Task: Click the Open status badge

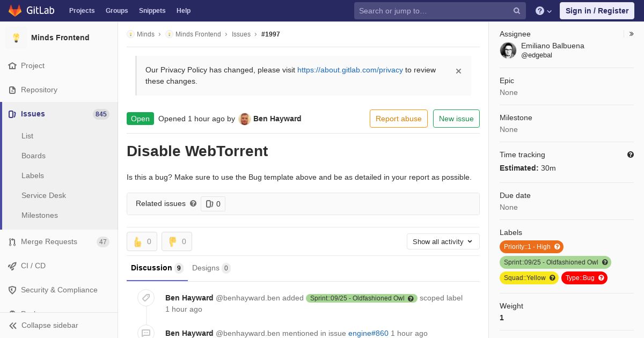Action: 140,119
